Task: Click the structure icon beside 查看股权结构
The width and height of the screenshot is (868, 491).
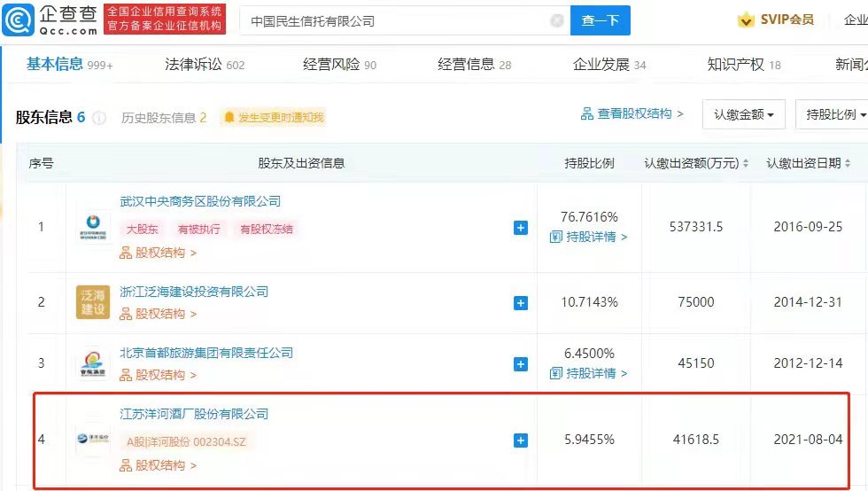Action: pyautogui.click(x=586, y=113)
